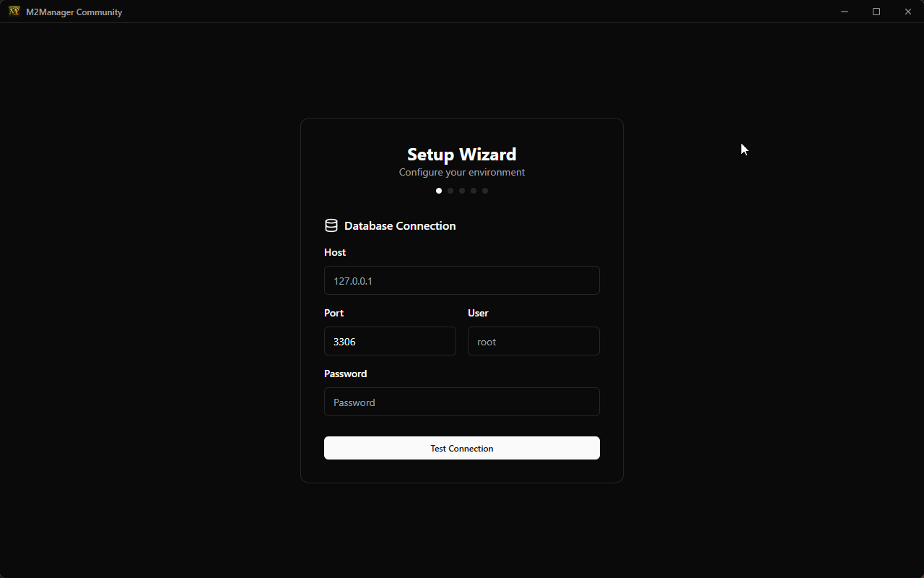The height and width of the screenshot is (578, 924).
Task: Close the M2Manager Community window
Action: pos(907,12)
